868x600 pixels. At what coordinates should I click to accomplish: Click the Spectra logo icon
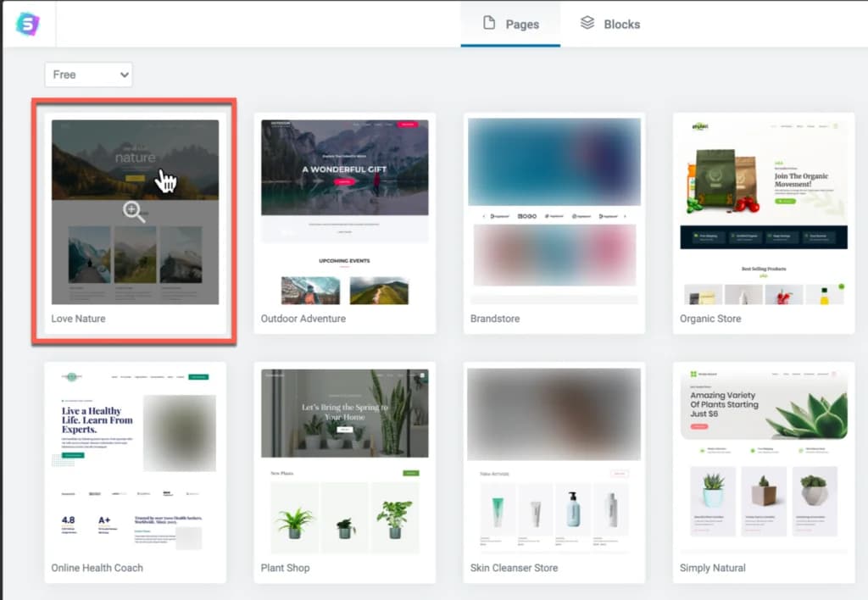coord(28,23)
